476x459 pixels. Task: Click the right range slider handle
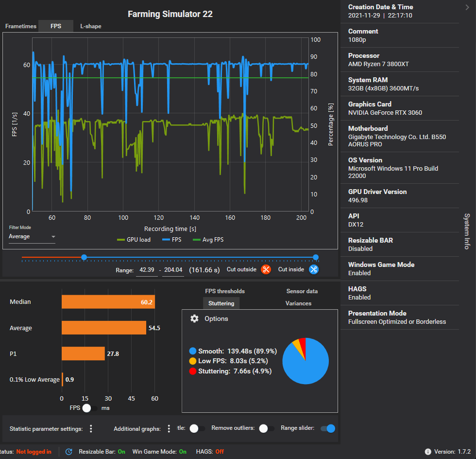[316, 258]
